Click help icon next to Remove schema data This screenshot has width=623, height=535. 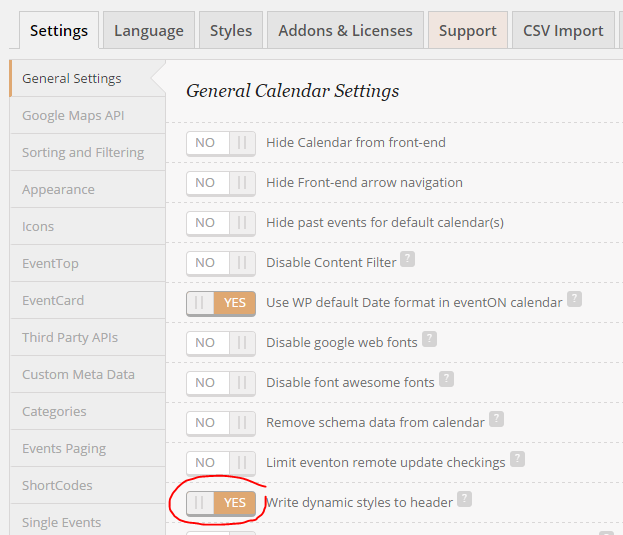(x=496, y=419)
